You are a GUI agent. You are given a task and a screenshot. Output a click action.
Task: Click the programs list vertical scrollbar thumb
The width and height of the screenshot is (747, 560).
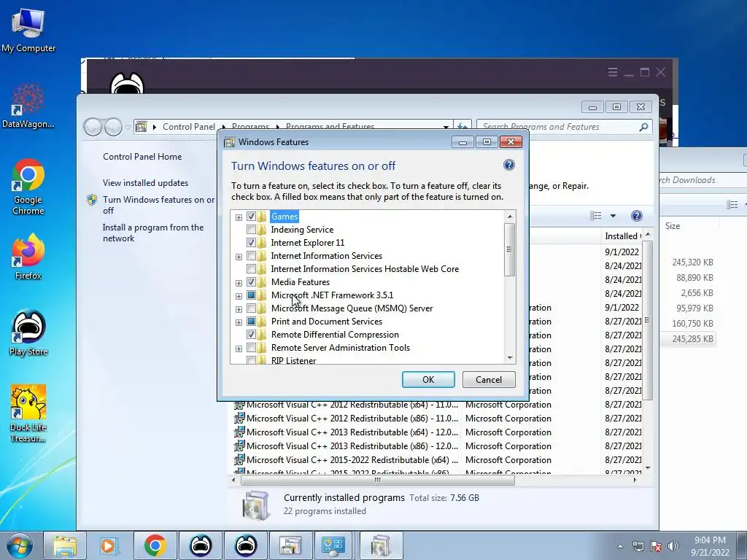[x=648, y=320]
